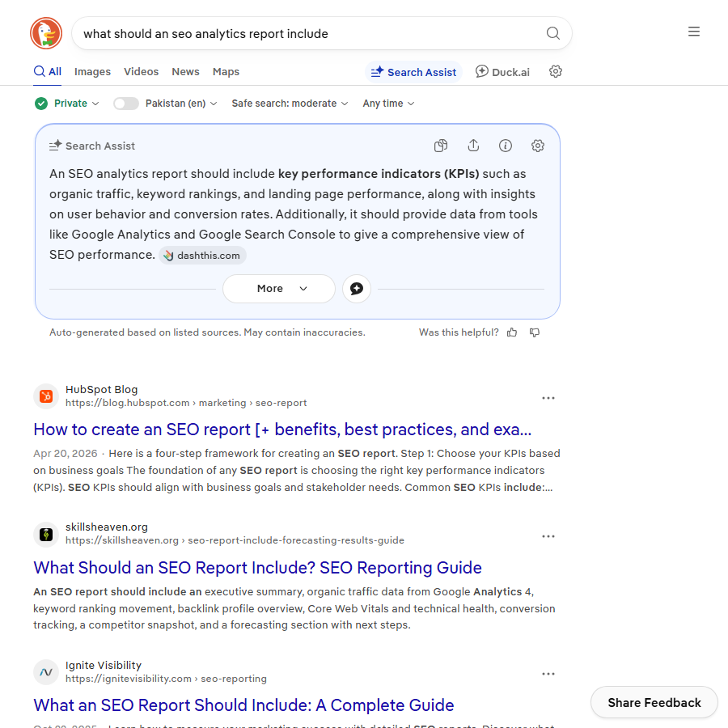
Task: Open Search Assist info icon
Action: [505, 146]
